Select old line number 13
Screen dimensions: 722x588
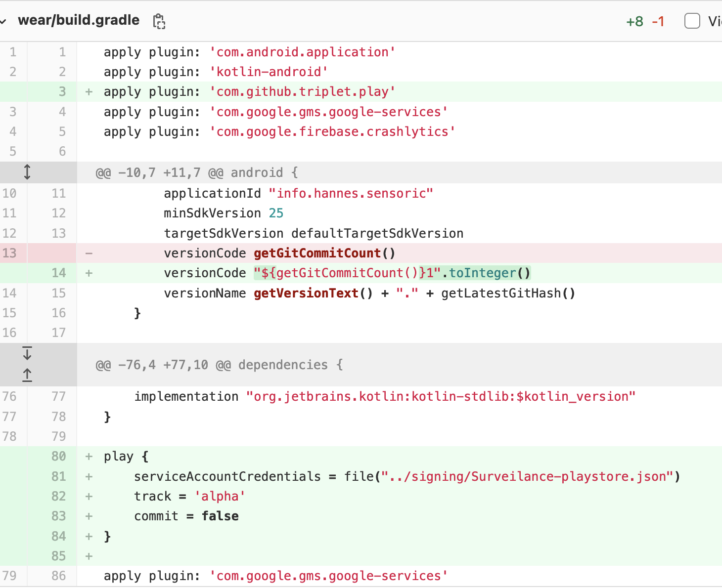click(x=9, y=253)
